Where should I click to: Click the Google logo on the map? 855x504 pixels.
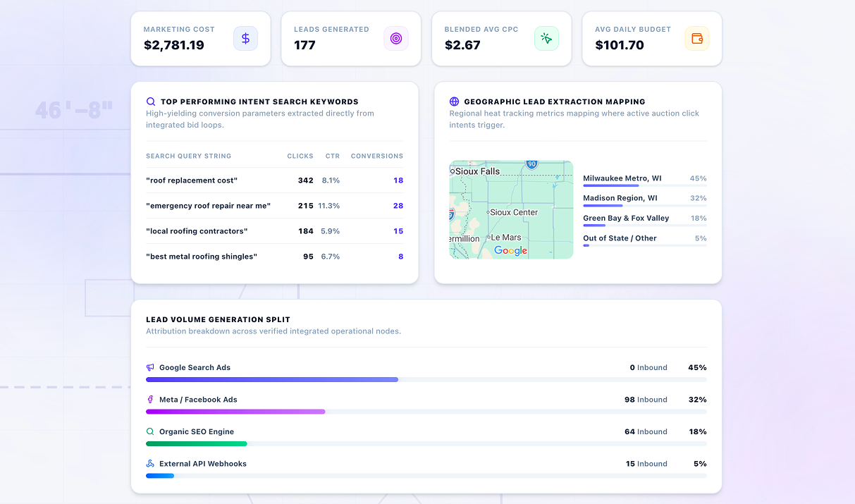click(511, 251)
